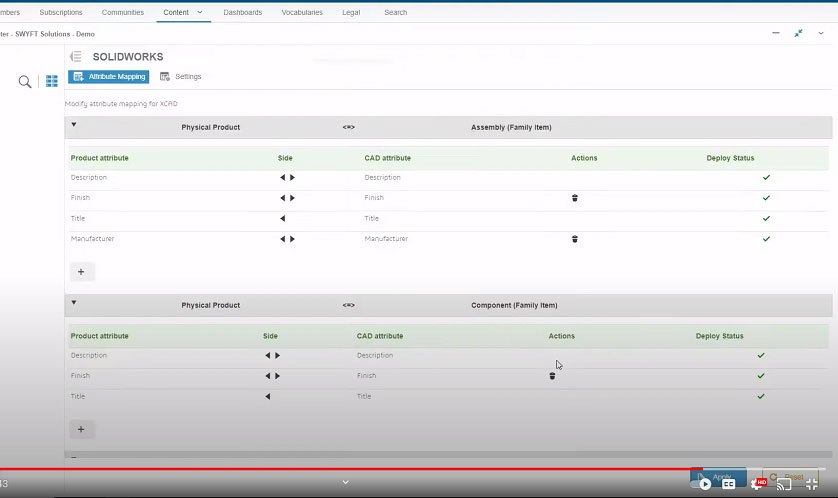The height and width of the screenshot is (498, 838).
Task: Exit full screen in the video player
Action: click(812, 484)
